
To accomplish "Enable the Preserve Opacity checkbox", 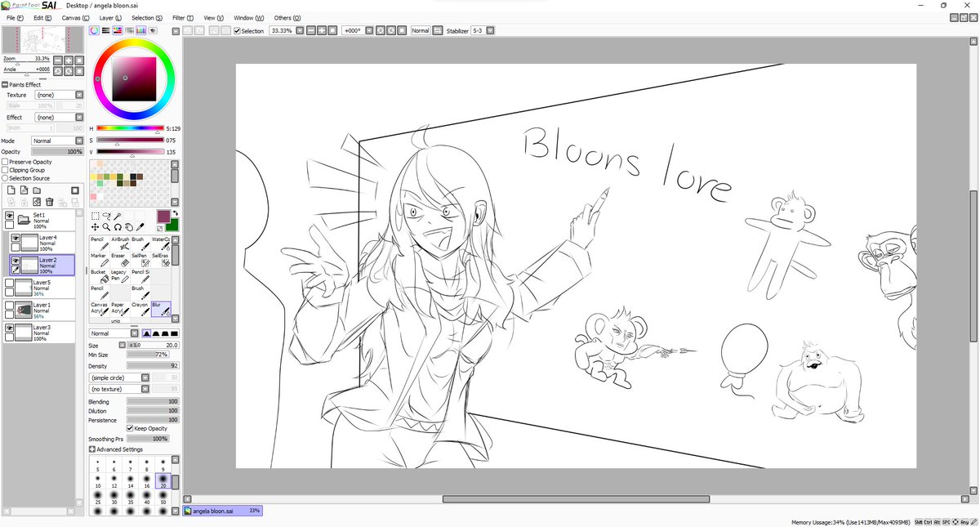I will pos(5,162).
